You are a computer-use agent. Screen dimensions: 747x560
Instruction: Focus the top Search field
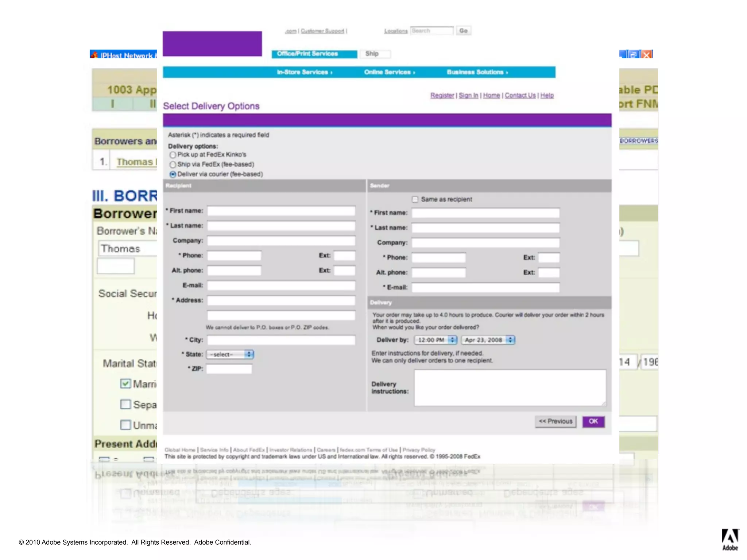[432, 31]
